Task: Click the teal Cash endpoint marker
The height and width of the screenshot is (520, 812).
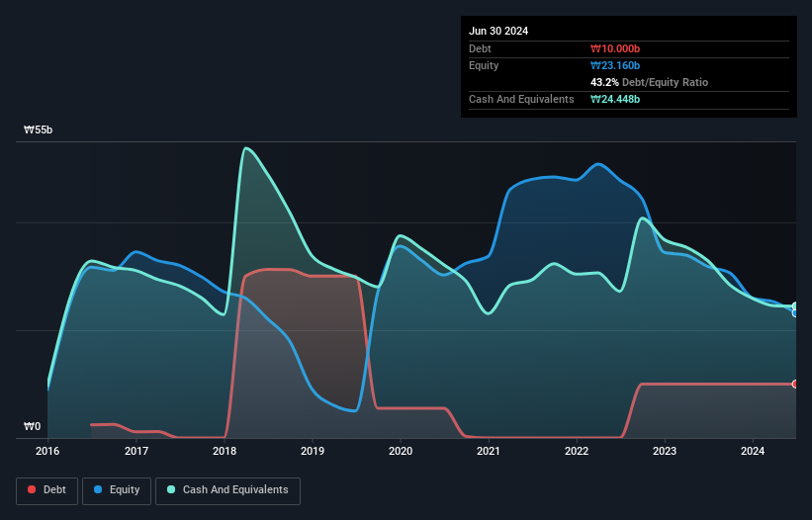Action: (x=795, y=305)
